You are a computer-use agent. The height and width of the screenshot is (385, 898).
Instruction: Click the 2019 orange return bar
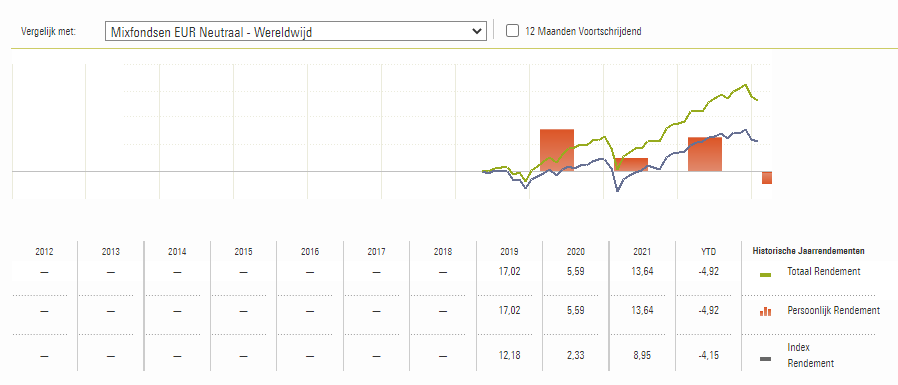(557, 150)
